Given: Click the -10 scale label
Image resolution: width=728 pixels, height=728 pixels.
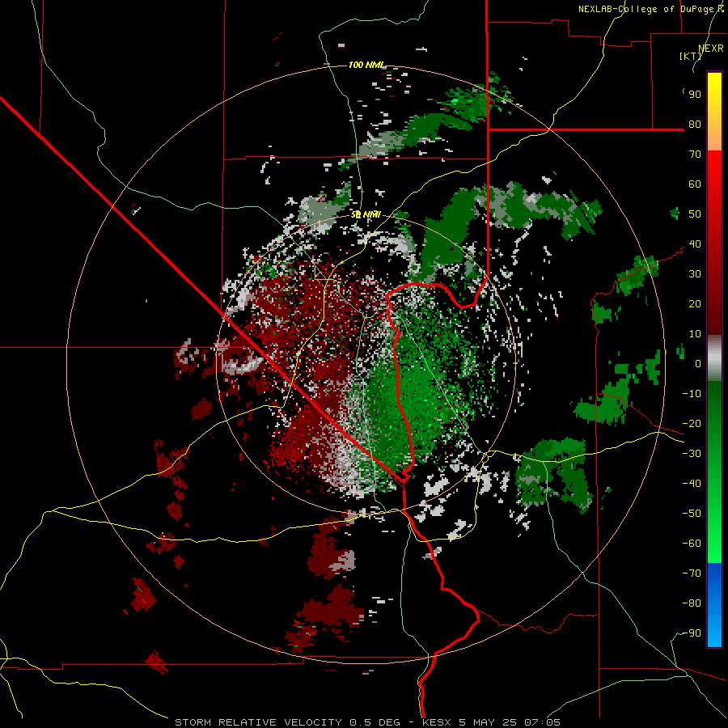Looking at the screenshot, I should click(692, 394).
